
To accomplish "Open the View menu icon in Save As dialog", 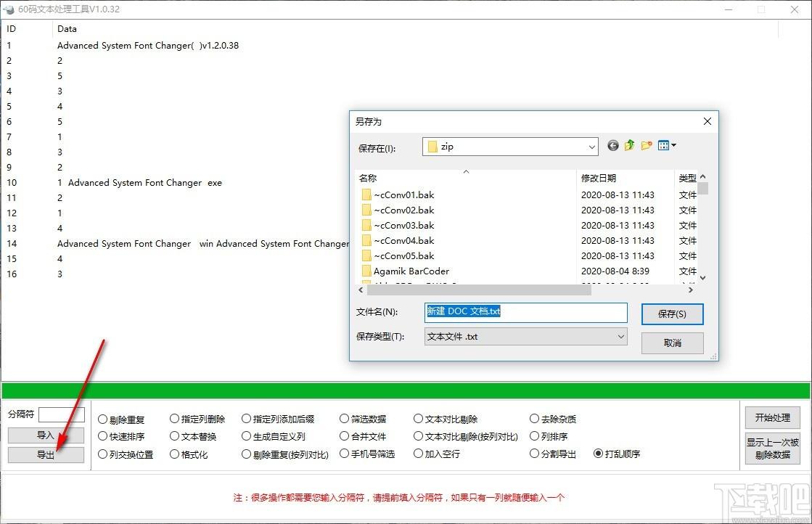I will tap(664, 145).
